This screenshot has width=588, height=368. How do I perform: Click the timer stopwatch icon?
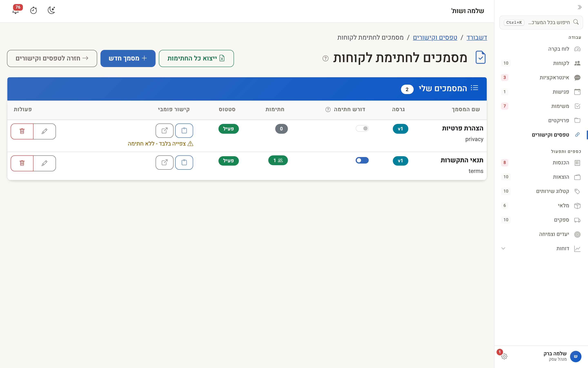click(x=33, y=10)
